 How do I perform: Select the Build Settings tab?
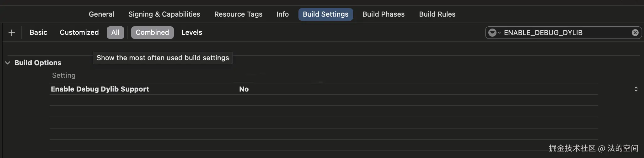(x=325, y=14)
